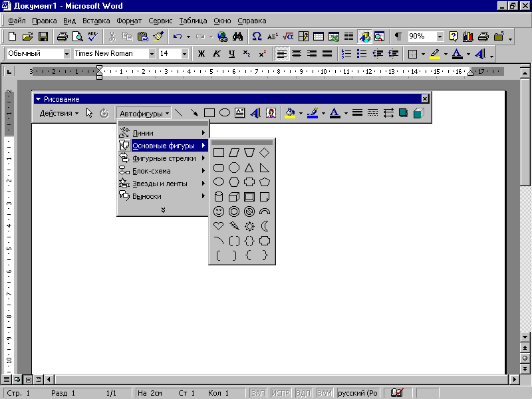The image size is (532, 399).
Task: Open Выноски submenu
Action: tap(163, 196)
